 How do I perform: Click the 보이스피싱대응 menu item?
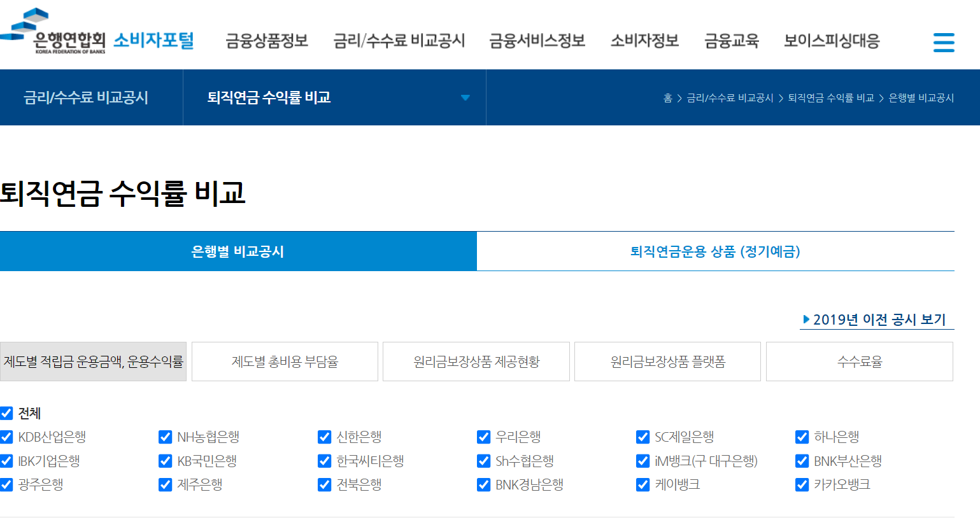pos(831,40)
